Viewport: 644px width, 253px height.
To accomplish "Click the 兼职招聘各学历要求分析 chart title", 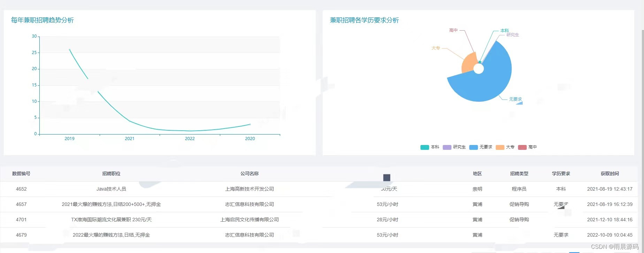I will click(x=364, y=20).
